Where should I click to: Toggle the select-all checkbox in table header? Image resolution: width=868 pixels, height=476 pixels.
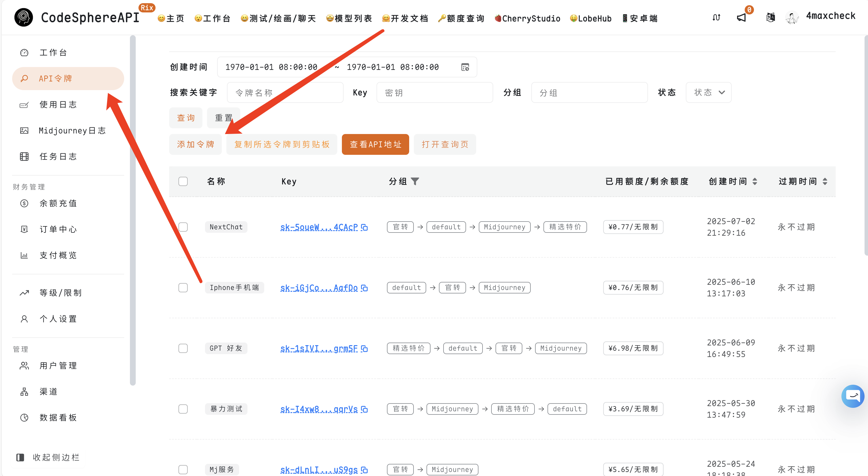(x=183, y=181)
